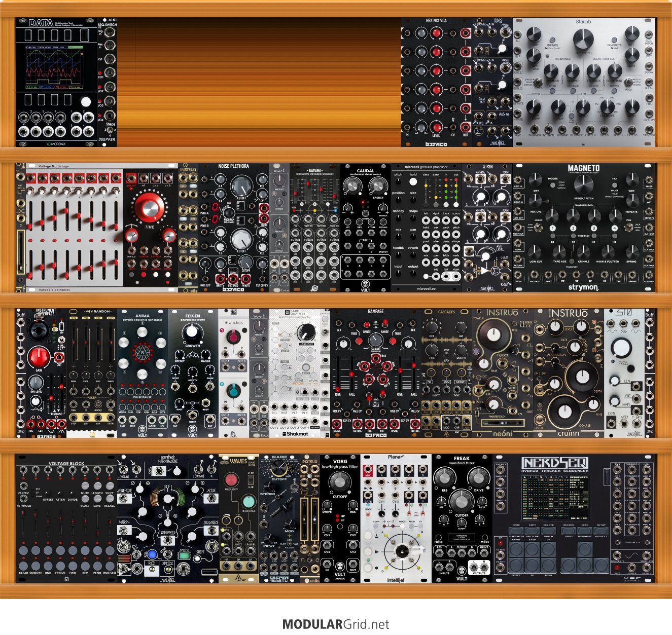
Task: Click the RECALL button on Voltage Block
Action: 110,498
